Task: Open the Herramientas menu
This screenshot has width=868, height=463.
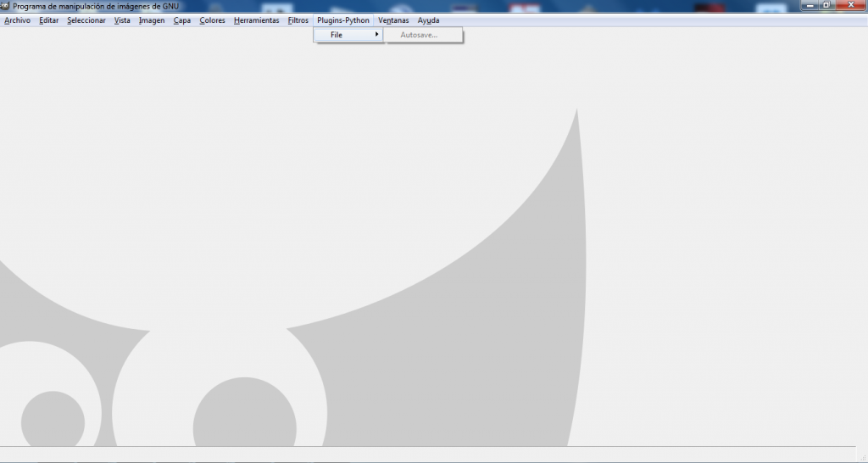Action: click(x=256, y=20)
